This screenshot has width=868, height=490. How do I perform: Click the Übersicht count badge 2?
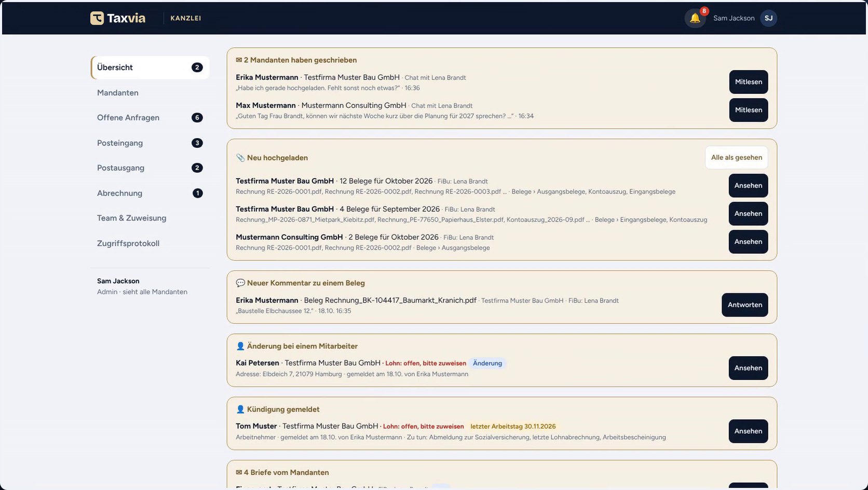tap(197, 67)
